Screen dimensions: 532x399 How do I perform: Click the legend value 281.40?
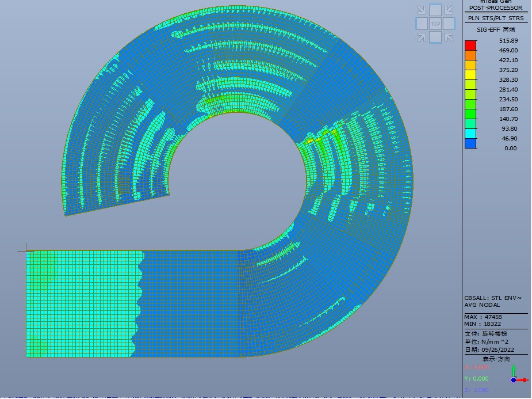click(508, 90)
